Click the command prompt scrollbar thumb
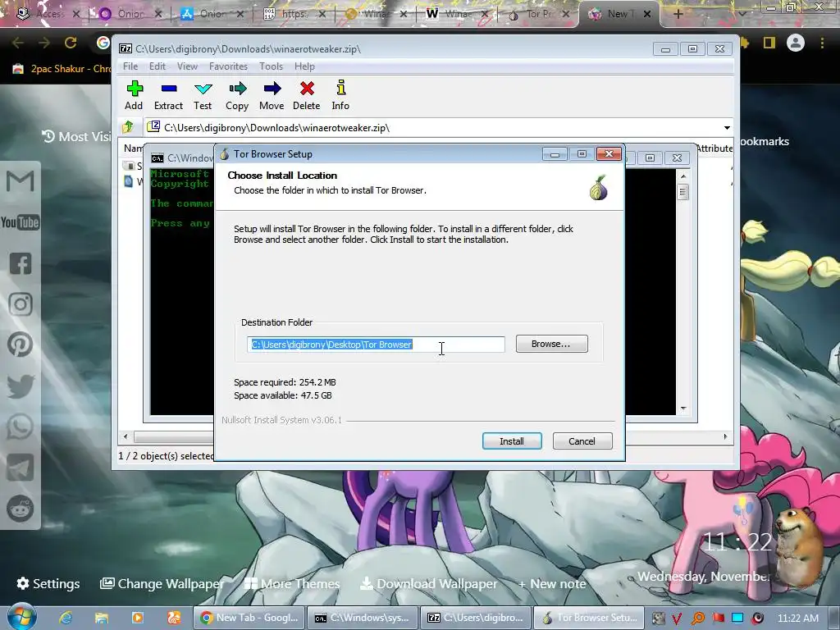 tap(682, 191)
